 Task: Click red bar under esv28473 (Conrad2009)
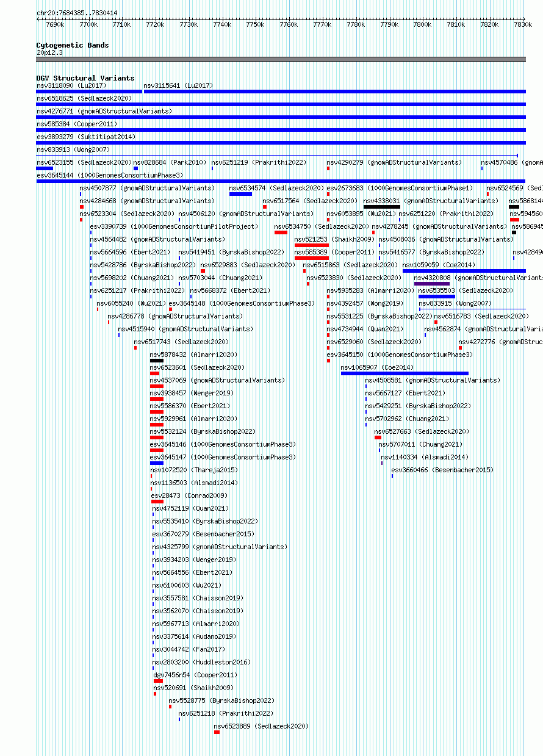[157, 502]
